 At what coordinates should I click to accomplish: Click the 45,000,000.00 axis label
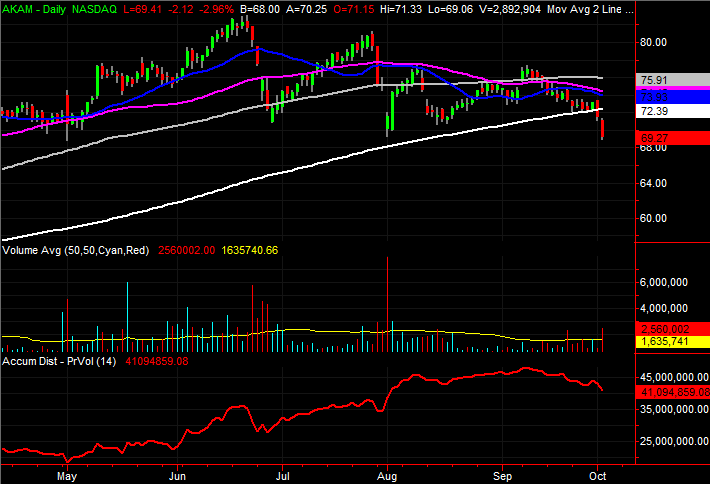coord(674,377)
